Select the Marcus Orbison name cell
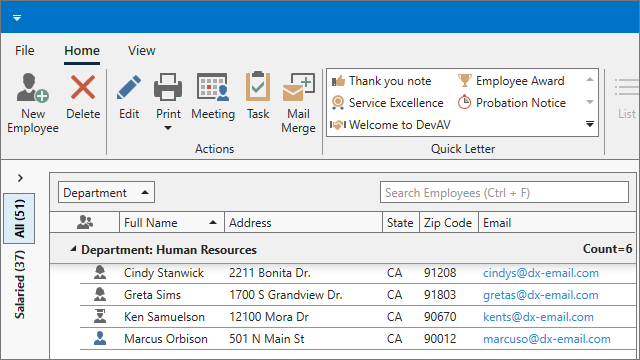The image size is (640, 360). click(166, 339)
